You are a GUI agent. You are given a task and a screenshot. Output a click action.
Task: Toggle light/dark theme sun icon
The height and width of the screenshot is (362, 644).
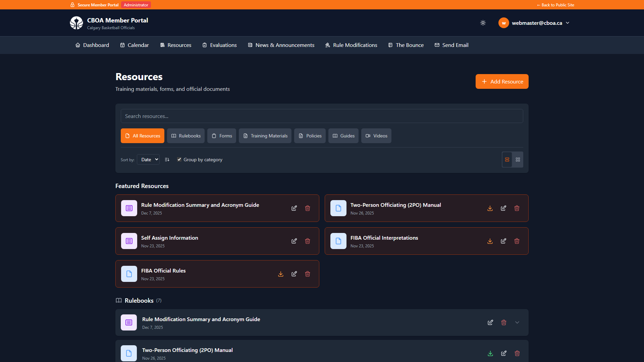(x=483, y=23)
